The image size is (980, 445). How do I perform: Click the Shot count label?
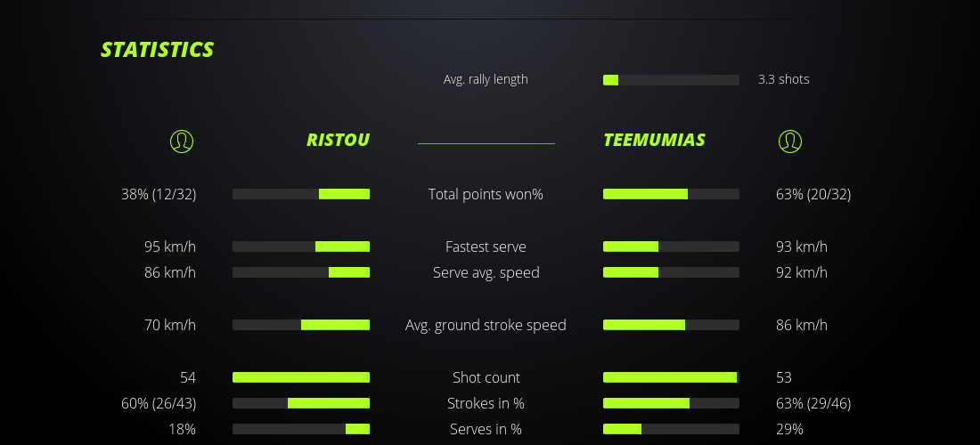click(486, 377)
